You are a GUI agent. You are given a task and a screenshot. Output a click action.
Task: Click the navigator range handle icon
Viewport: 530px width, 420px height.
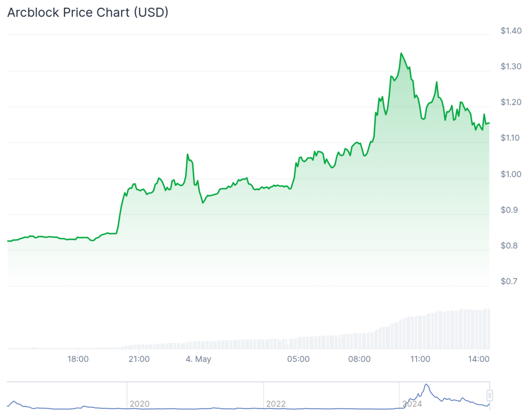(490, 396)
